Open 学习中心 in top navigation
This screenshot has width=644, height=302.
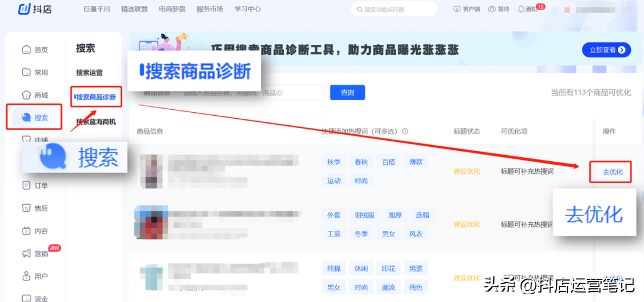[x=247, y=9]
